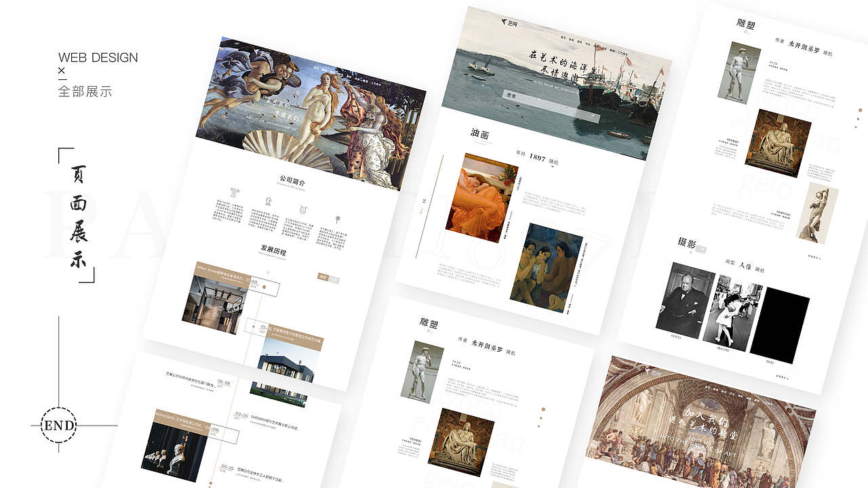Click the see-more link above the 摄影 heading
The height and width of the screenshot is (488, 868).
point(814,258)
